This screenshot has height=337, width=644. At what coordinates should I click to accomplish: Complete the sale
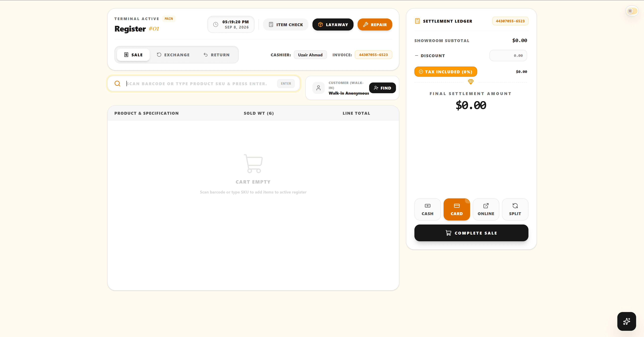(471, 233)
